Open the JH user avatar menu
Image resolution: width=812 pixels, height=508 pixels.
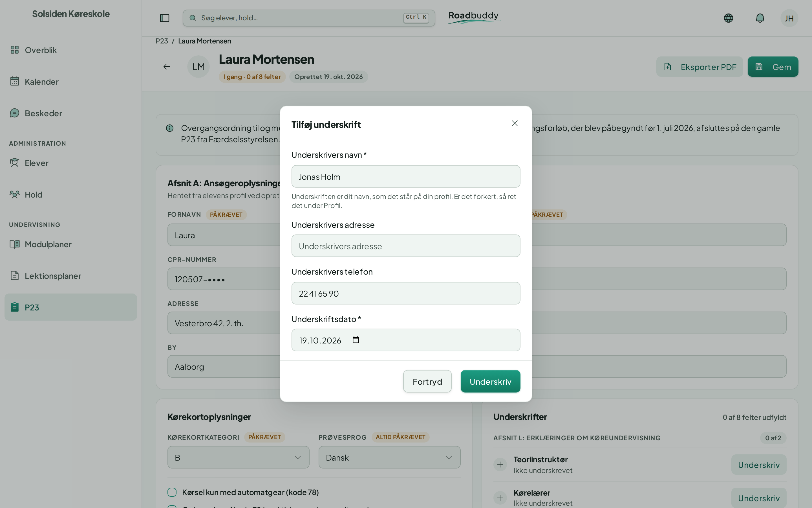[x=789, y=18]
